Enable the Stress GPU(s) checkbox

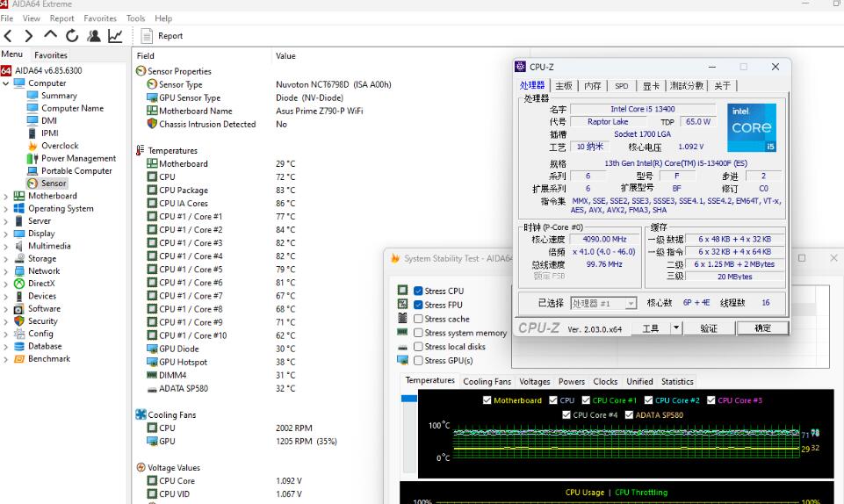coord(418,360)
